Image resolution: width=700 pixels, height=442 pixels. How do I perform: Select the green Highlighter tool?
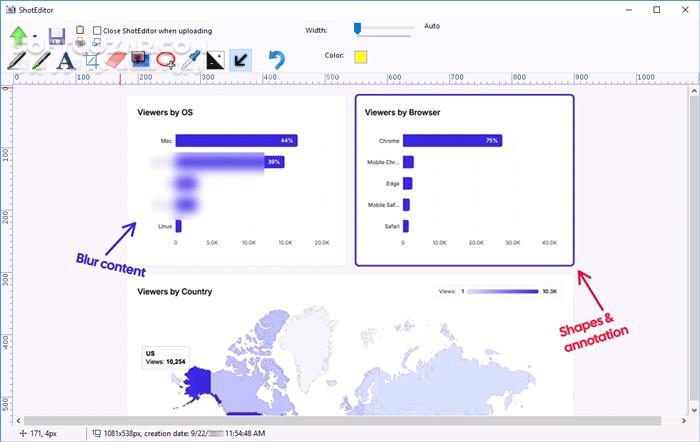pyautogui.click(x=41, y=60)
